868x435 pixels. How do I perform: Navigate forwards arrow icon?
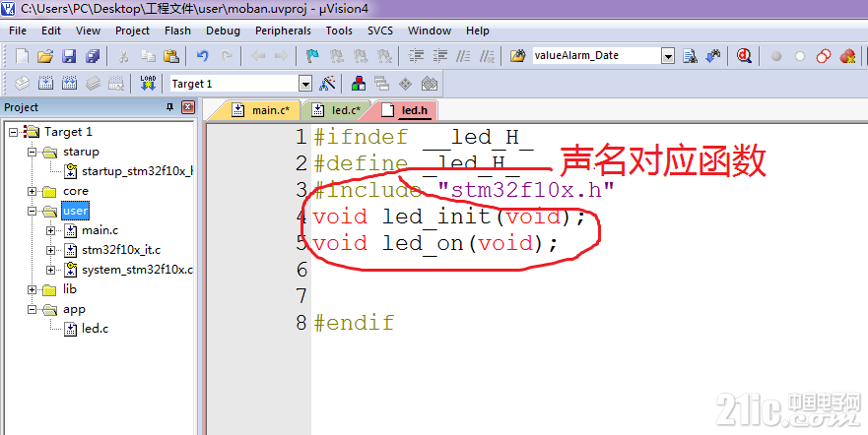281,56
